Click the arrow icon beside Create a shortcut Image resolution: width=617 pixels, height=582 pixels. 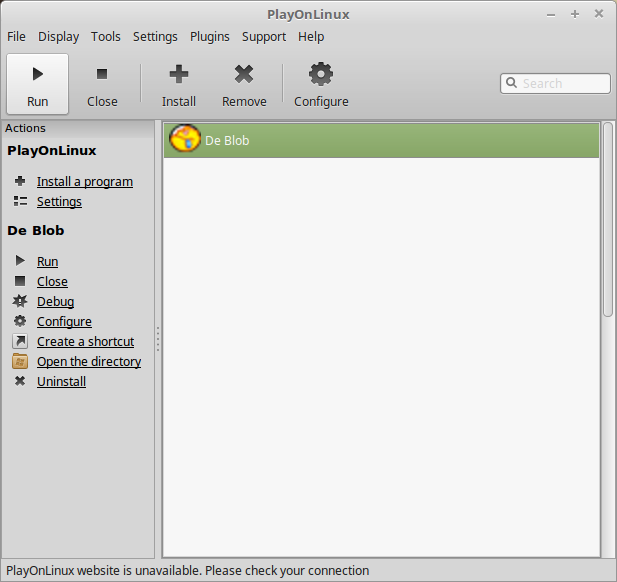(x=20, y=341)
